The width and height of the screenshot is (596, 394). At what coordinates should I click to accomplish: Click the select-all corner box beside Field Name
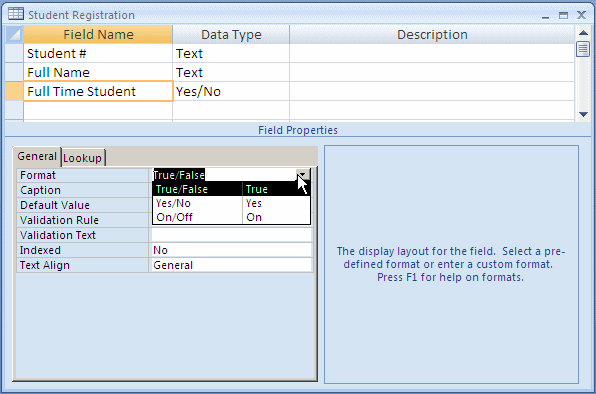pyautogui.click(x=14, y=35)
